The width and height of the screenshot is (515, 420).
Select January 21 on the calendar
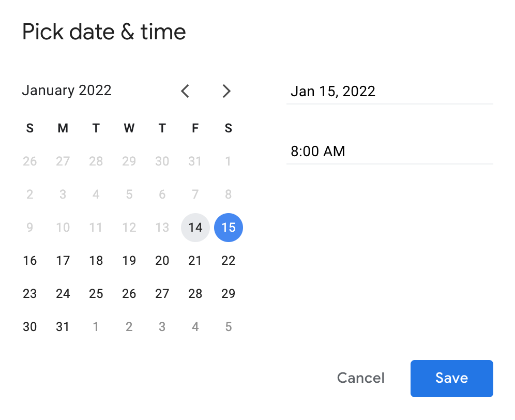click(195, 261)
